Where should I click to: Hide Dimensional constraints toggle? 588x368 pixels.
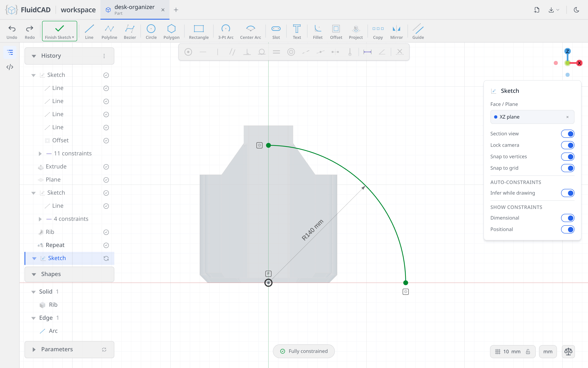tap(568, 218)
